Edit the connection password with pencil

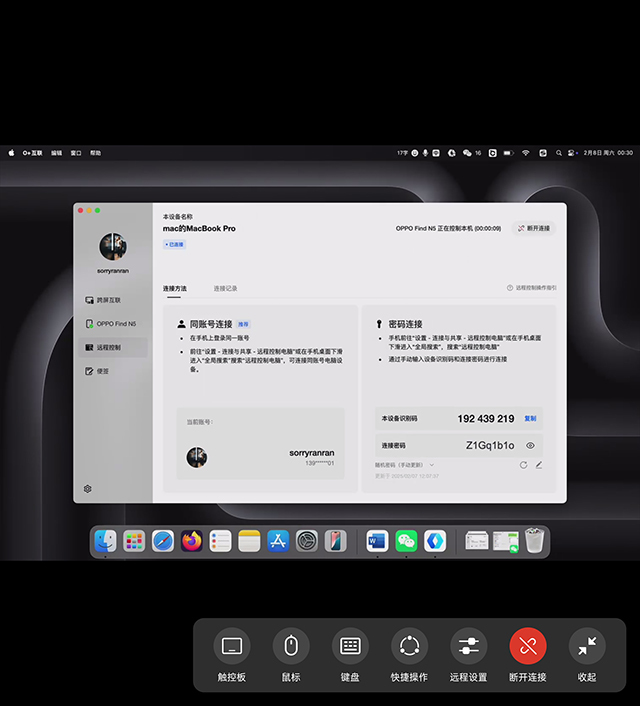(x=539, y=465)
